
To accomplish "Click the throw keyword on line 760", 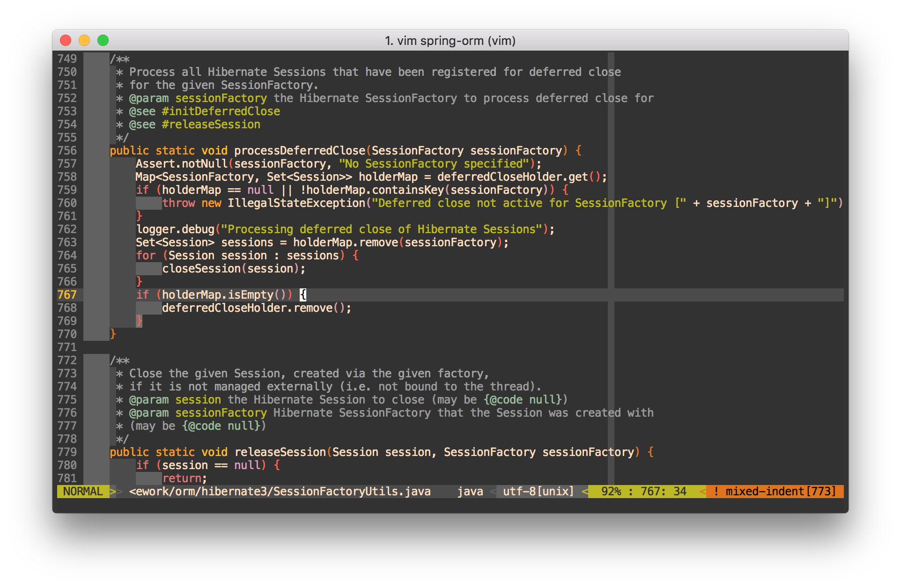I will pyautogui.click(x=178, y=203).
